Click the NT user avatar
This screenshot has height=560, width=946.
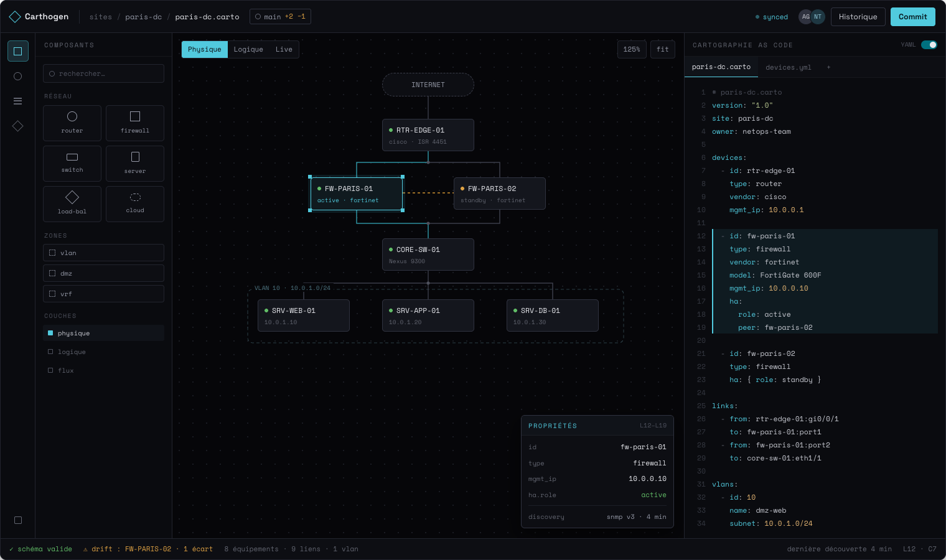818,17
